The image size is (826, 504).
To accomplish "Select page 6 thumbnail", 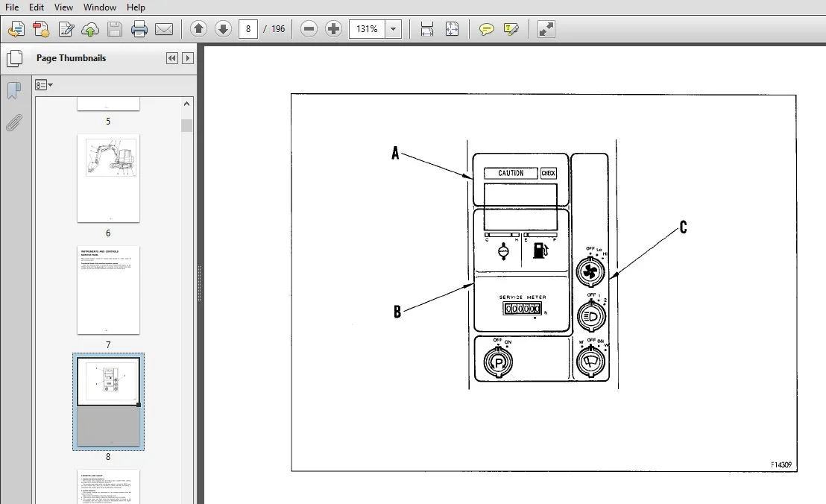I will pyautogui.click(x=109, y=178).
